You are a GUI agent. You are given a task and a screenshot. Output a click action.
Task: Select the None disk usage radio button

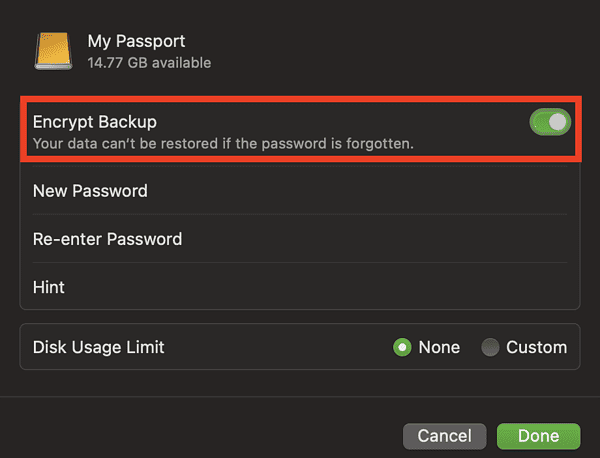tap(402, 347)
